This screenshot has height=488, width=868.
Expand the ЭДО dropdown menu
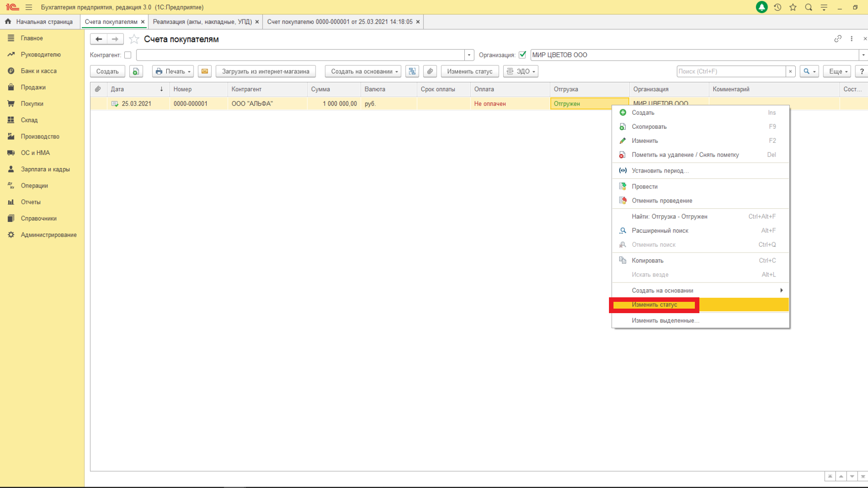click(x=521, y=71)
